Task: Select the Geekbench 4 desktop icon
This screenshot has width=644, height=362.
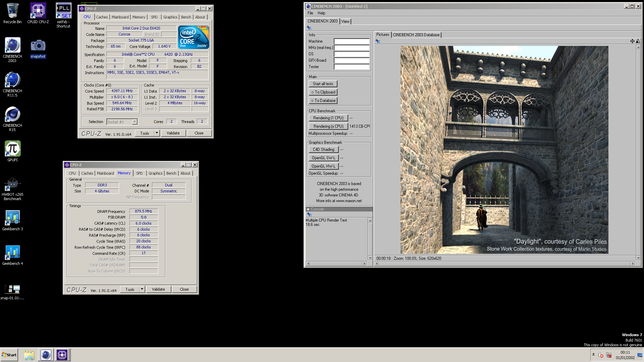Action: (x=12, y=255)
